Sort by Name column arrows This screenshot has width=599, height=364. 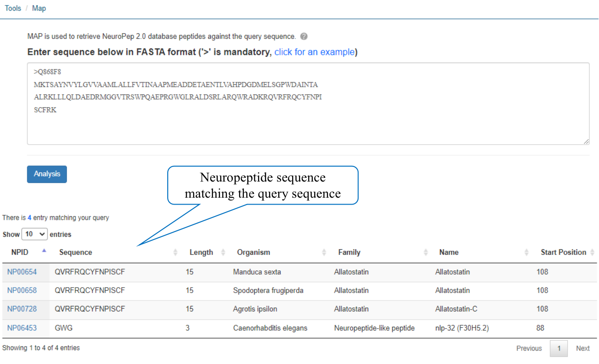[x=527, y=252]
